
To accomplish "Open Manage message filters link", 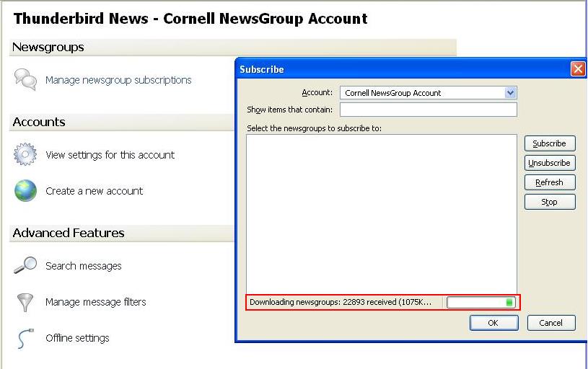I will click(x=95, y=302).
